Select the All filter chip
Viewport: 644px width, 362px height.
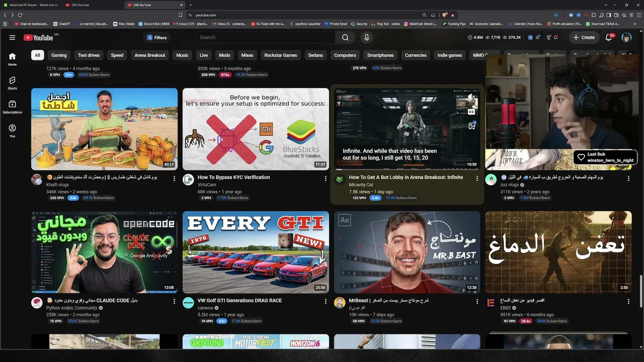37,55
